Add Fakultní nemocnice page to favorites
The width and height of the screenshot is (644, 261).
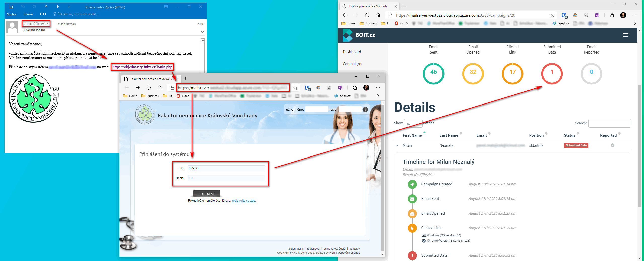tap(295, 88)
